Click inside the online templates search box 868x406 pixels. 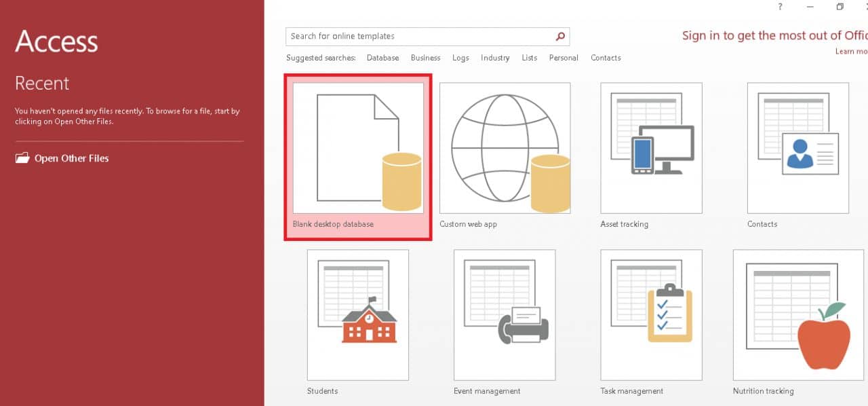point(407,36)
